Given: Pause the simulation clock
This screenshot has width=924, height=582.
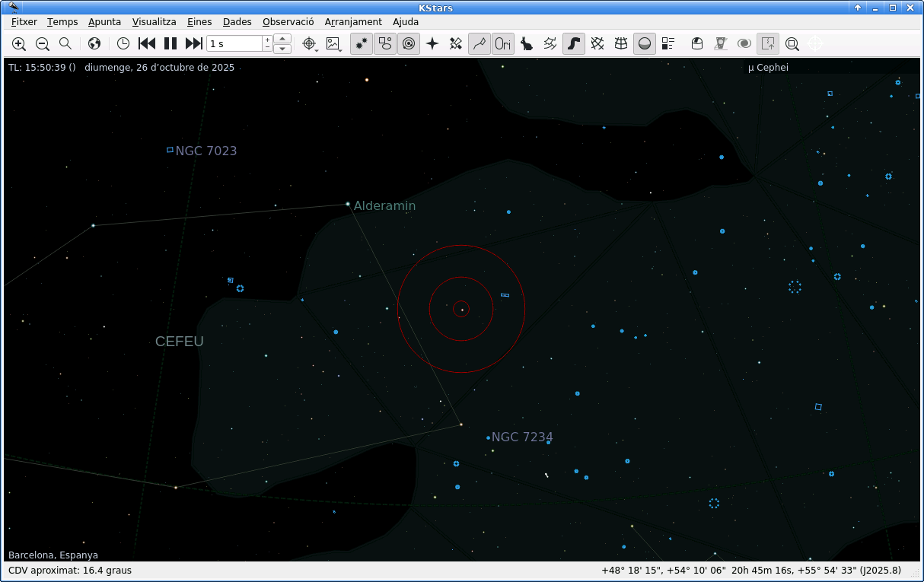Looking at the screenshot, I should (x=170, y=43).
